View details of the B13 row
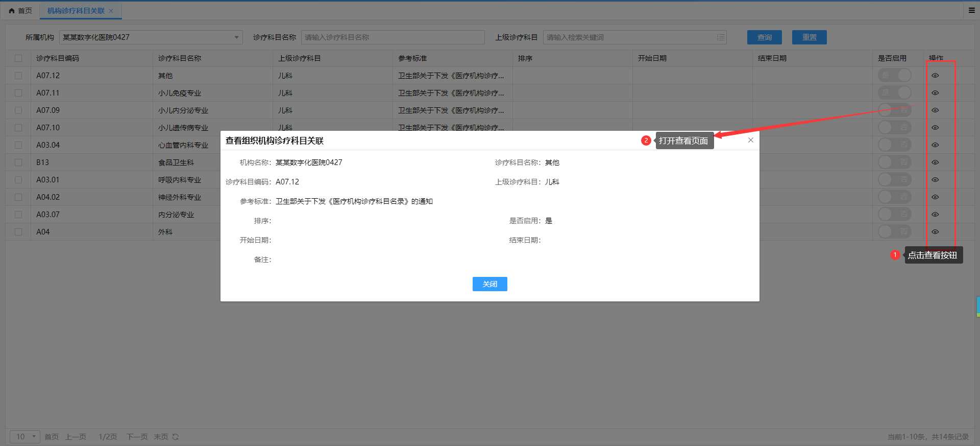 pos(935,162)
